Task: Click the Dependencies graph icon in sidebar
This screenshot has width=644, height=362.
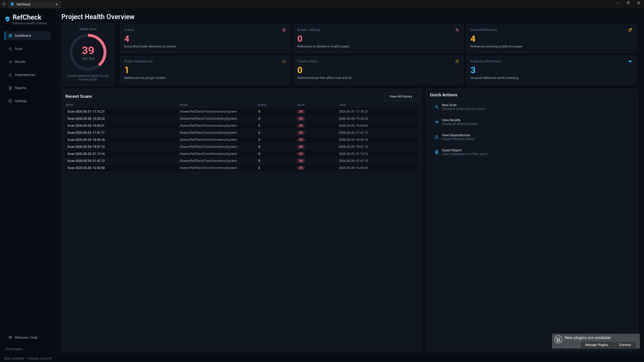Action: click(x=10, y=75)
